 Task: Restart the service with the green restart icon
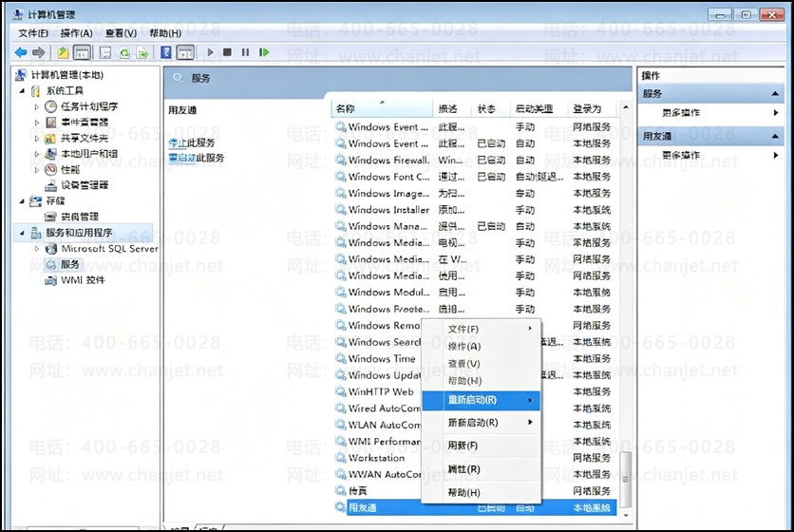point(264,52)
